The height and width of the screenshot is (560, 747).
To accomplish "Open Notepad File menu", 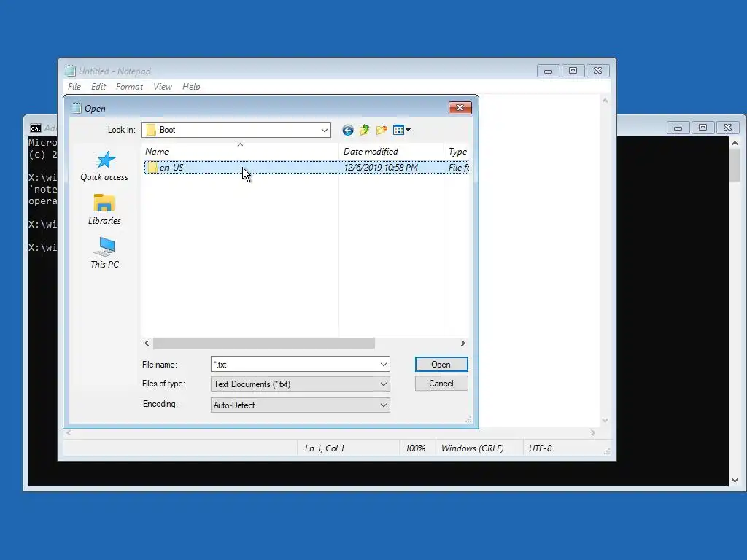I will pyautogui.click(x=74, y=87).
